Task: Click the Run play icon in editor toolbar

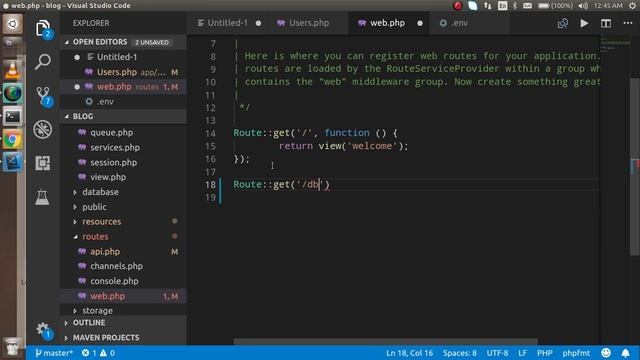Action: (584, 23)
